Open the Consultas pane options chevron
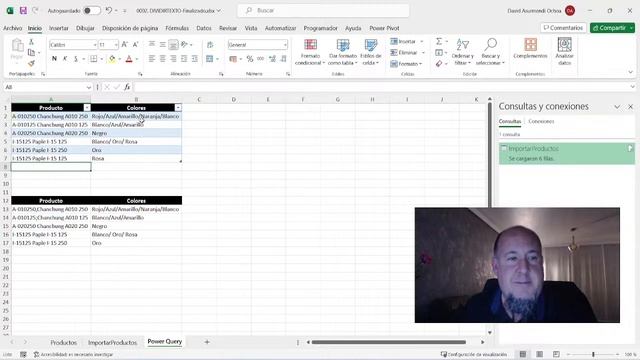 [x=617, y=107]
